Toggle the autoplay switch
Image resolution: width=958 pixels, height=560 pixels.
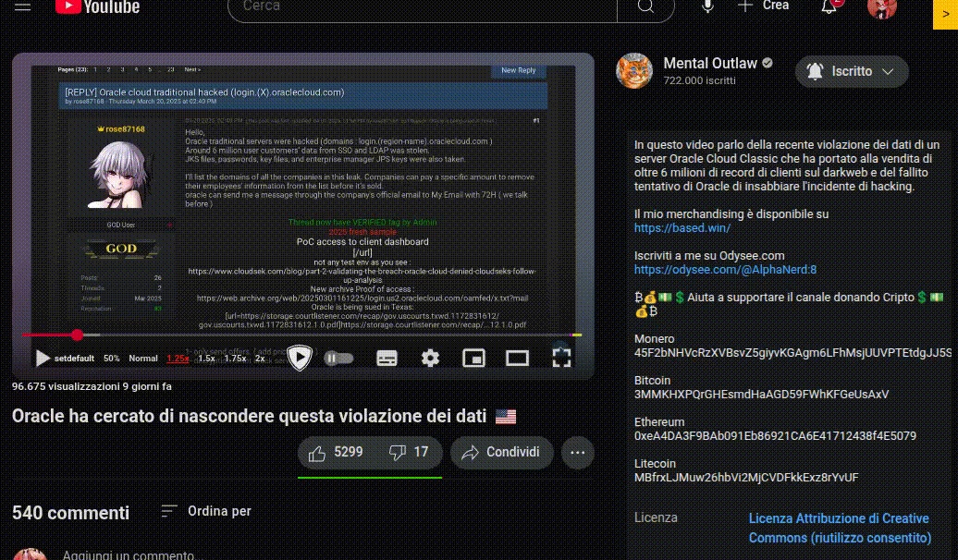click(x=338, y=359)
